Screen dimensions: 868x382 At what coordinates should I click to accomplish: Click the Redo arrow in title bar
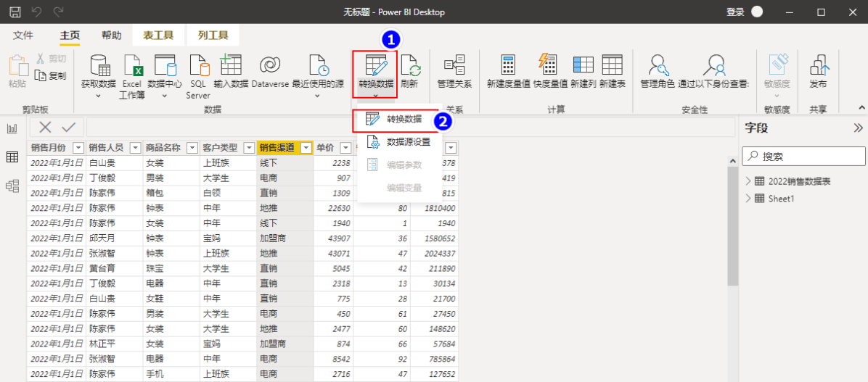(x=57, y=12)
